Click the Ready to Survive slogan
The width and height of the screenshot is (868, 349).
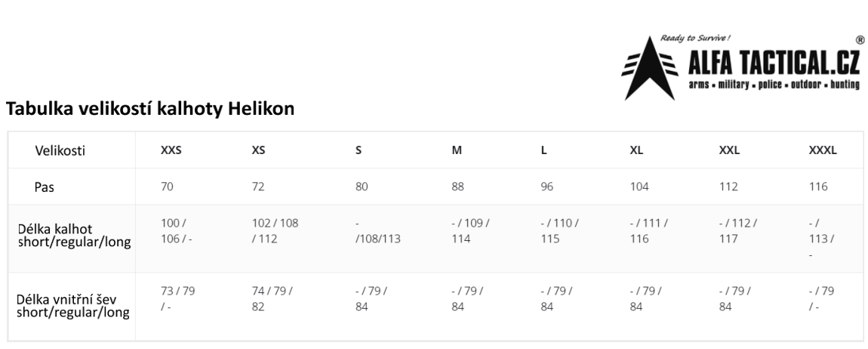pyautogui.click(x=695, y=39)
